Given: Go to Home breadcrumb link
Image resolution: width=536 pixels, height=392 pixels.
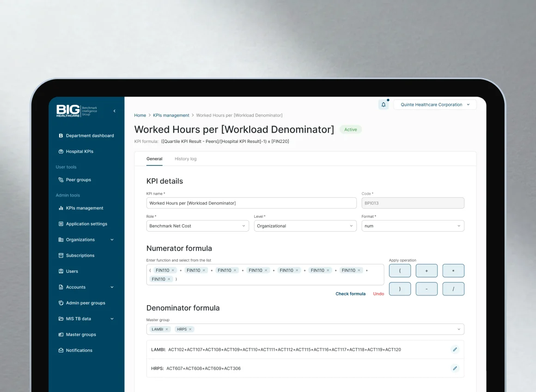Looking at the screenshot, I should tap(140, 115).
